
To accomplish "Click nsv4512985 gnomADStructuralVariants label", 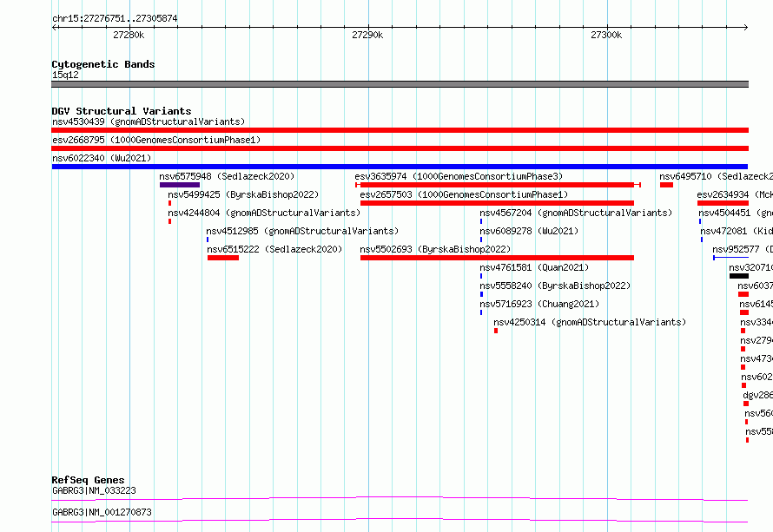I will (302, 231).
